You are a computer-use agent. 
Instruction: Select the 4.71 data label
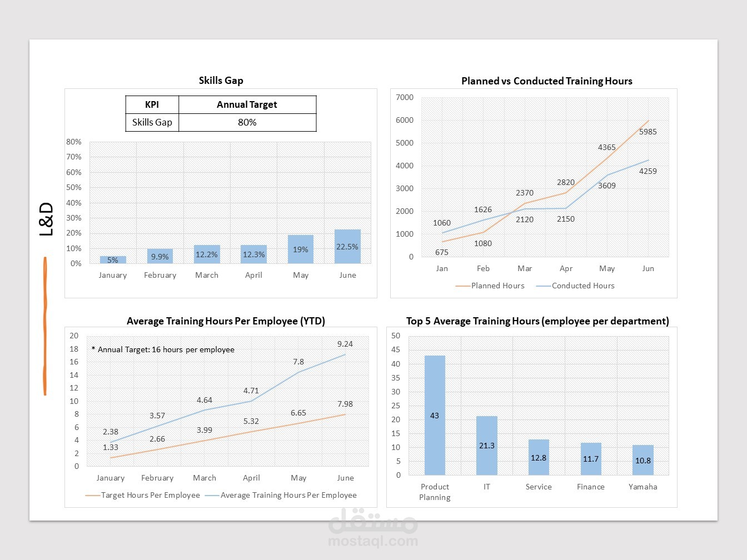(x=251, y=391)
